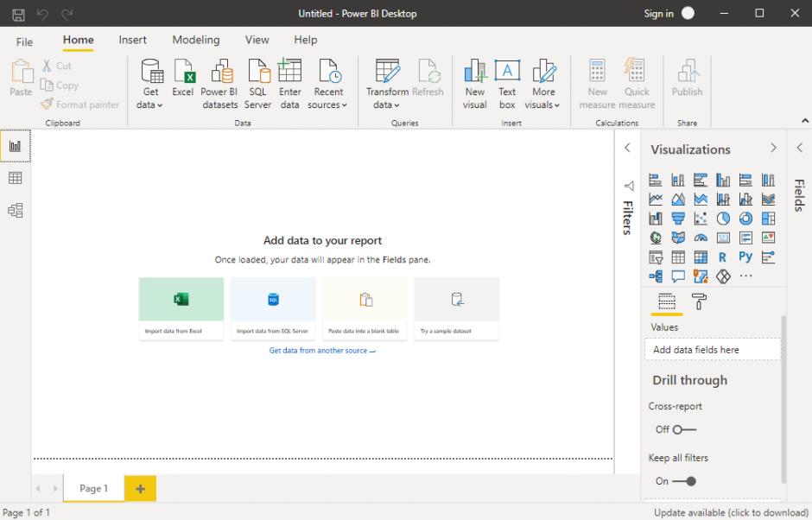Open the Format paint roller tab
Screen dimensions: 812x520
pyautogui.click(x=699, y=301)
